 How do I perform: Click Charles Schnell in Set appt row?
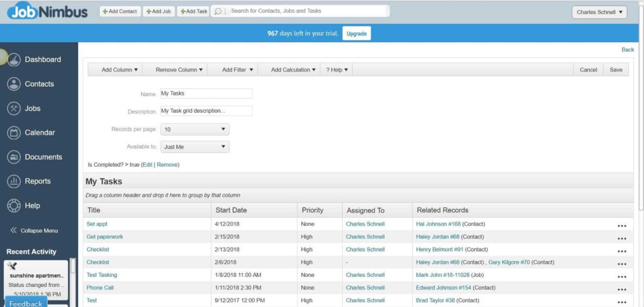pyautogui.click(x=365, y=224)
